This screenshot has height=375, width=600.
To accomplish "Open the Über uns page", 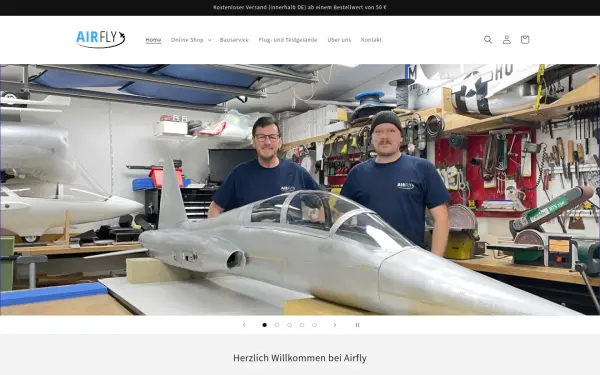I will [x=339, y=40].
